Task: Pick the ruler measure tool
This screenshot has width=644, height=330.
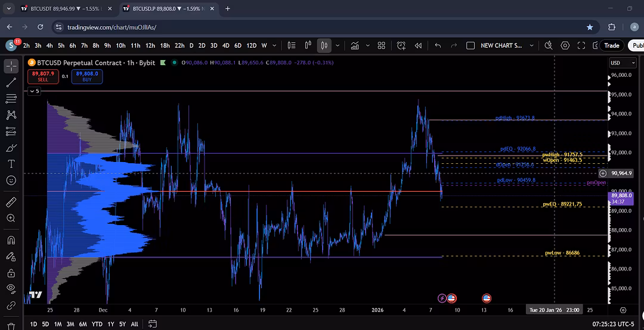Action: coord(11,202)
